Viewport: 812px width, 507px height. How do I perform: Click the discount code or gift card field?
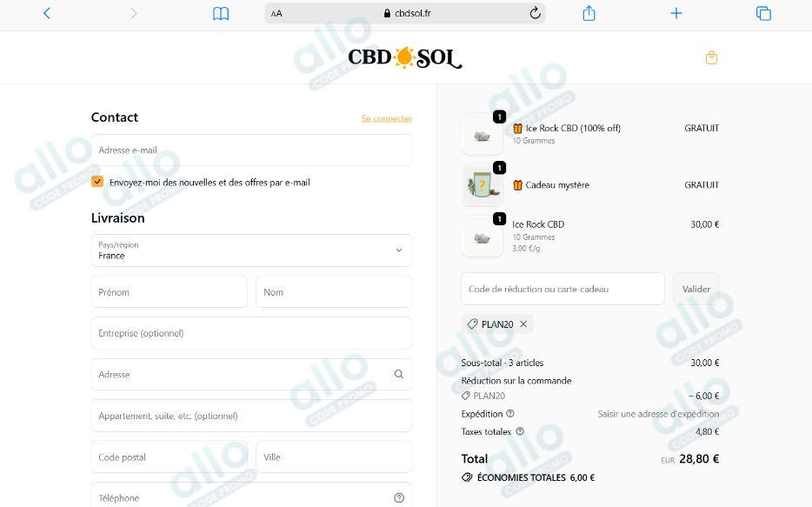[x=562, y=289]
